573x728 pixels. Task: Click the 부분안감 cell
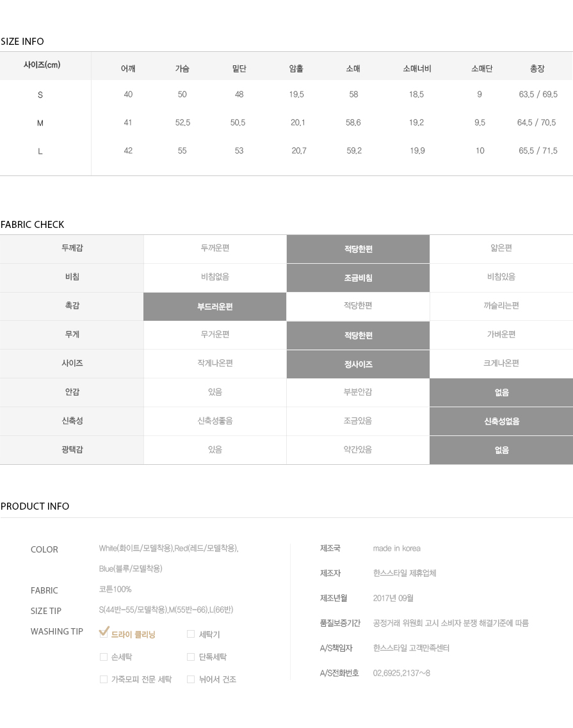pyautogui.click(x=358, y=392)
